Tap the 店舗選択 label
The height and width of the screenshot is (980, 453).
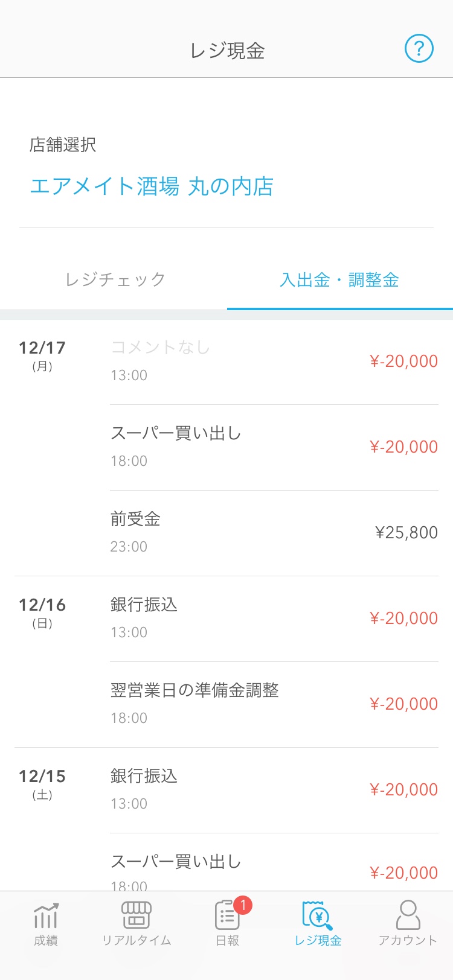pos(63,145)
